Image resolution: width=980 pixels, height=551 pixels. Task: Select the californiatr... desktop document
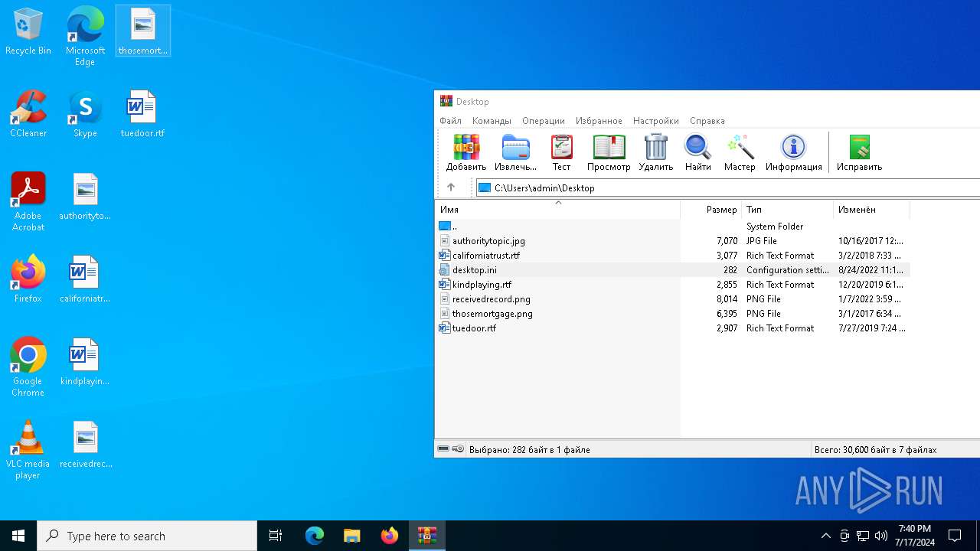[x=85, y=279]
